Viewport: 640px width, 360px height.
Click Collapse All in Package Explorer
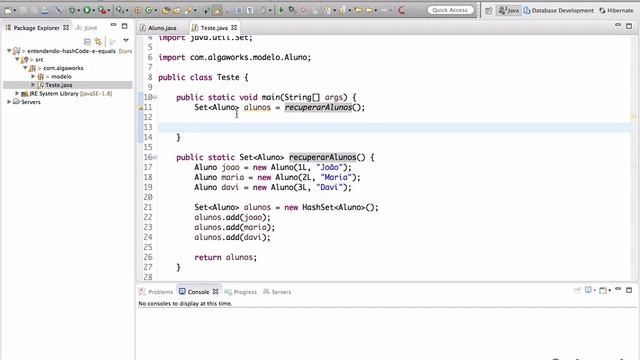[87, 41]
